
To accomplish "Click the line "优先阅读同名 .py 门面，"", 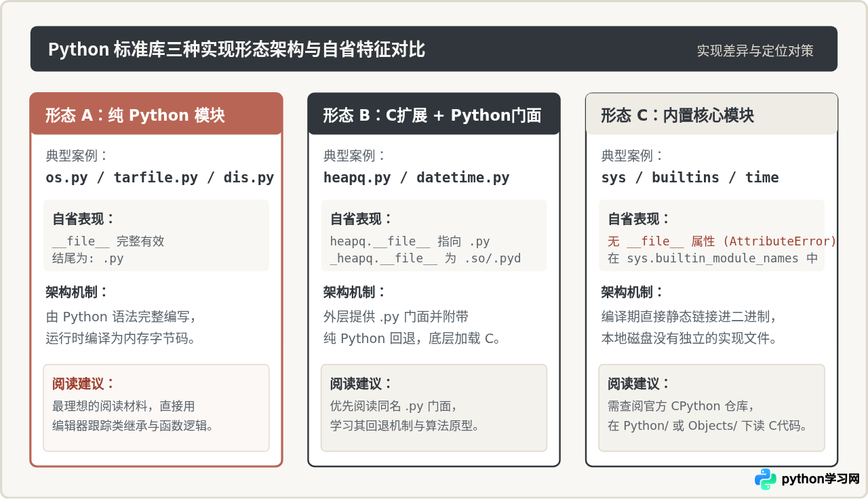I will point(394,406).
